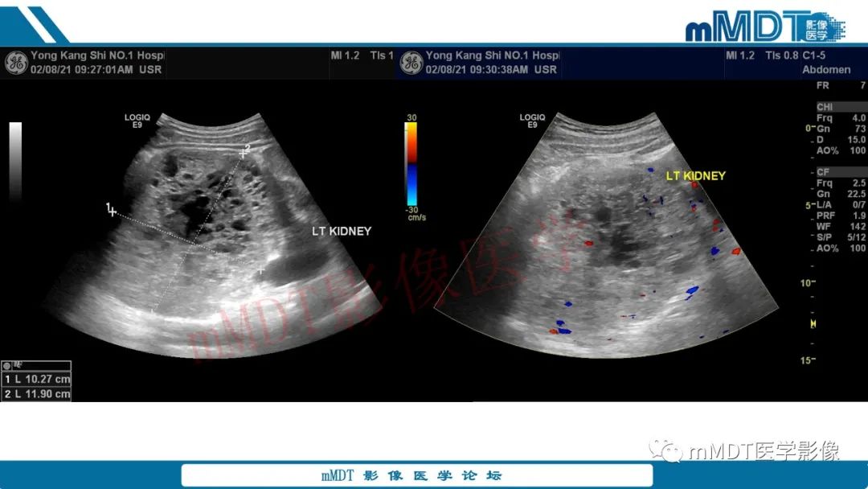
Task: Click the 'mMDT医学影像' text at bottom right
Action: point(764,452)
